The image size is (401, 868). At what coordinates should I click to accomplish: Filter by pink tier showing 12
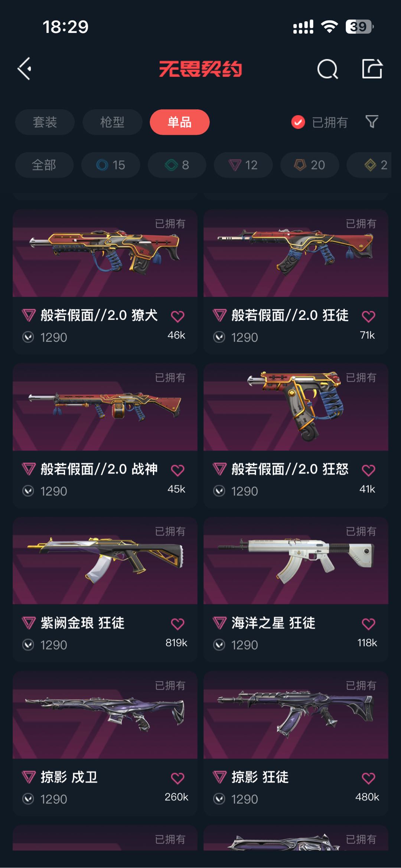coord(243,165)
